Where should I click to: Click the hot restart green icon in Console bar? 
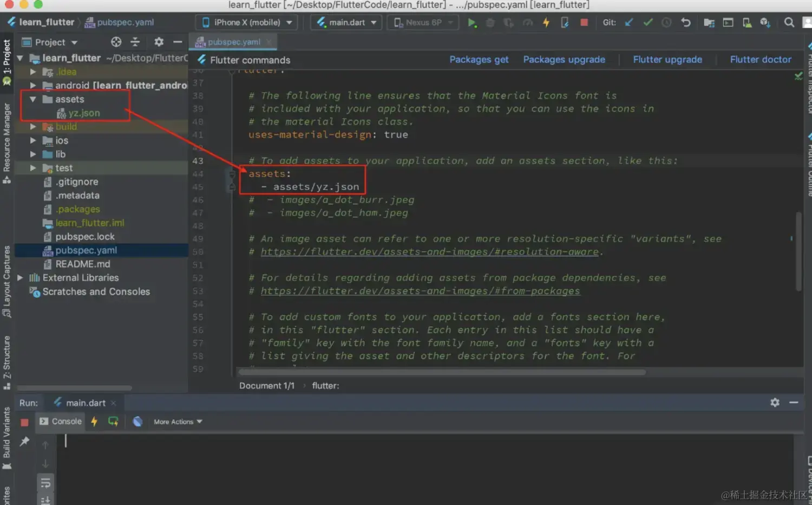113,422
